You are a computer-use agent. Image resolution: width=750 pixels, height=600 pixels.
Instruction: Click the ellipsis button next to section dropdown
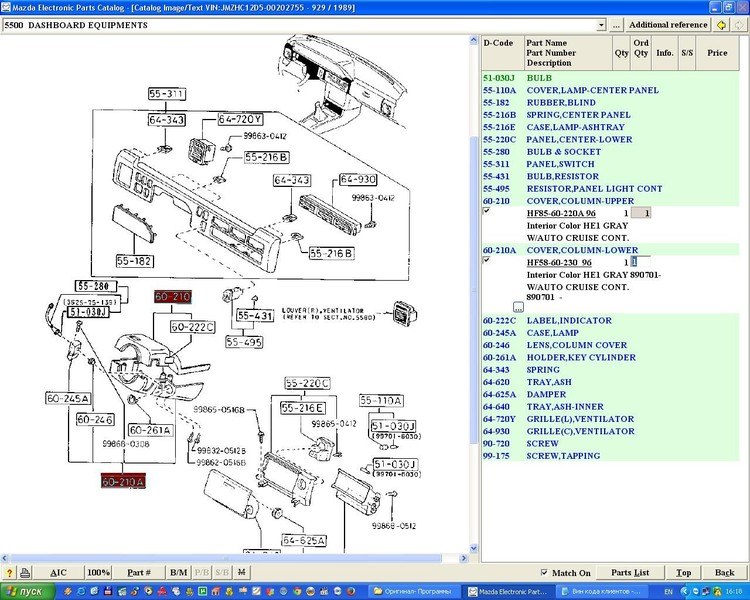click(x=616, y=25)
